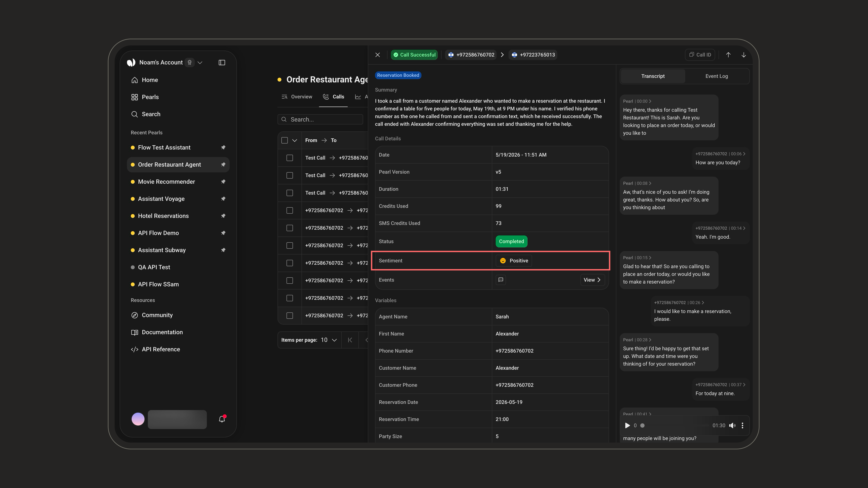Go to previous call arrow

tap(728, 55)
